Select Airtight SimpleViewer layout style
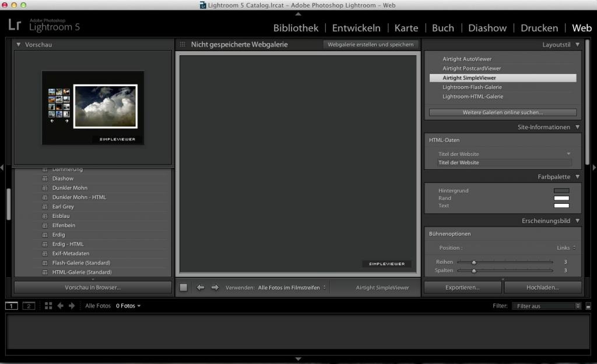Viewport: 597px width, 364px height. [503, 78]
